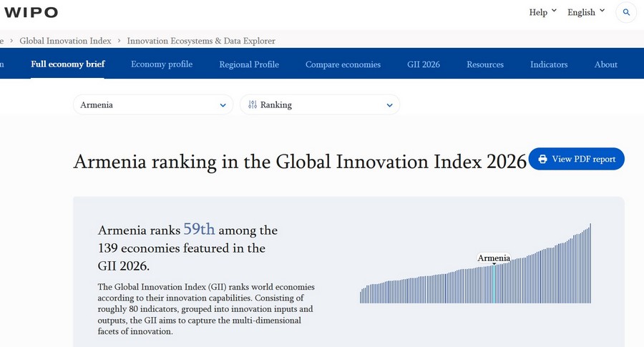
Task: Click the printer icon in View PDF report
Action: tap(542, 159)
